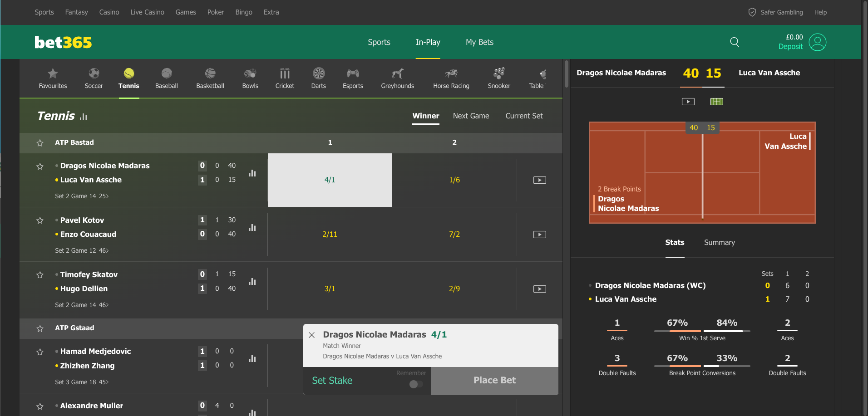Image resolution: width=868 pixels, height=416 pixels.
Task: Favourite the ATP Bastad competition
Action: tap(40, 143)
